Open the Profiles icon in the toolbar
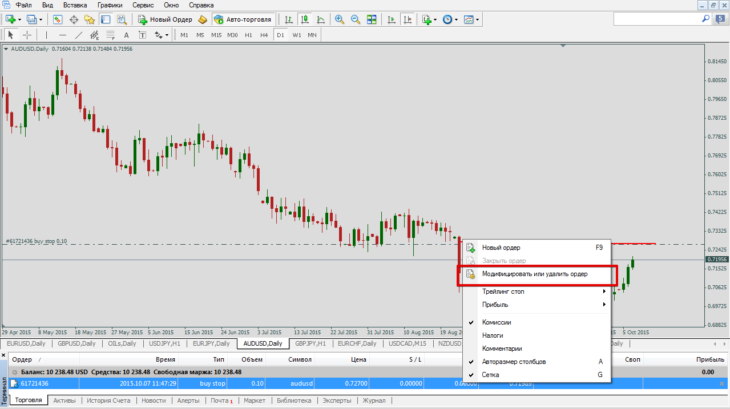This screenshot has height=409, width=730. click(x=31, y=20)
